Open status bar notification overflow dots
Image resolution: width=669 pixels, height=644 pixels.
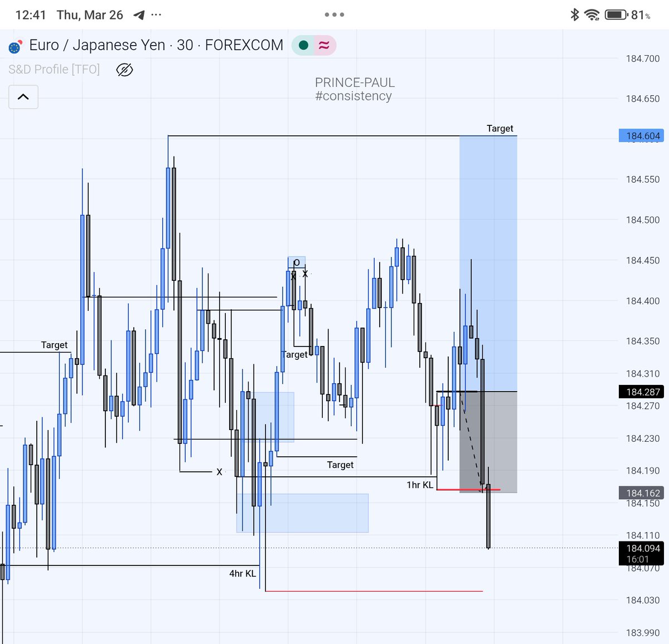point(157,15)
